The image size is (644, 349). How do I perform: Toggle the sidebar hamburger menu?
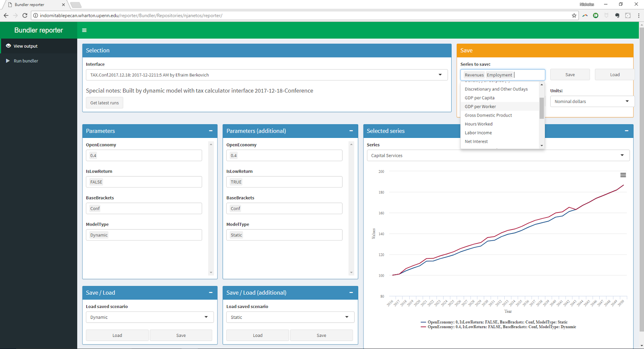click(84, 30)
